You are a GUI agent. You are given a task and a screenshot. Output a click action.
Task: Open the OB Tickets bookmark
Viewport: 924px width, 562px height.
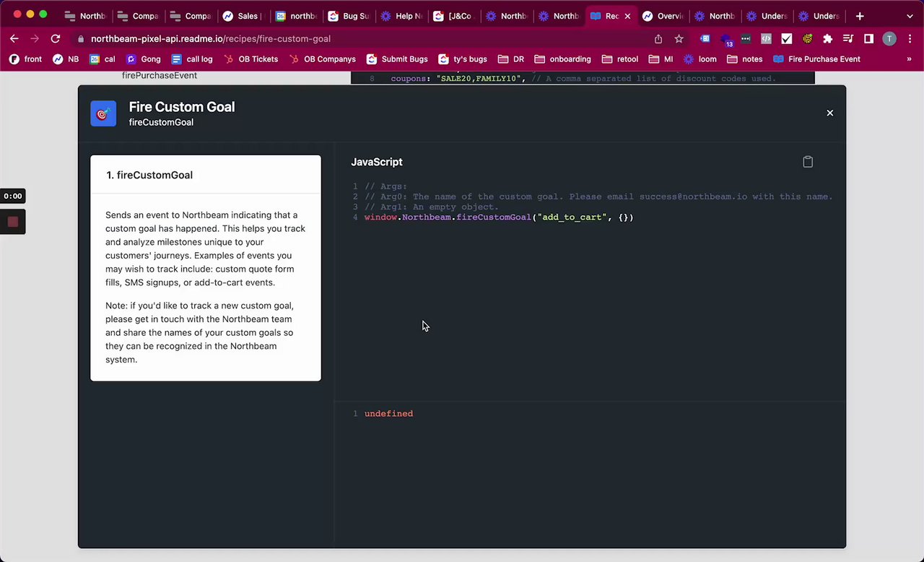click(250, 59)
